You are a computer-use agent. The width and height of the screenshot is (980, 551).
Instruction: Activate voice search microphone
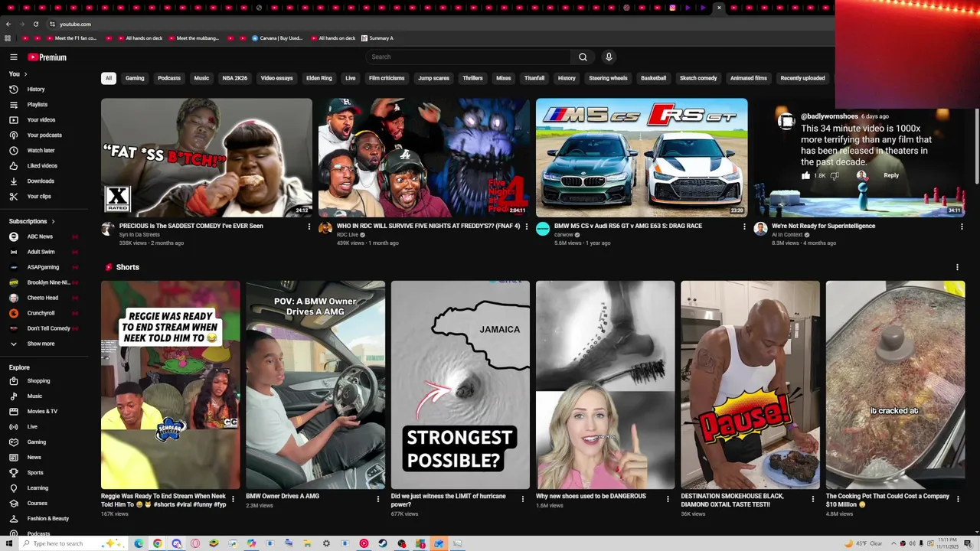[609, 57]
